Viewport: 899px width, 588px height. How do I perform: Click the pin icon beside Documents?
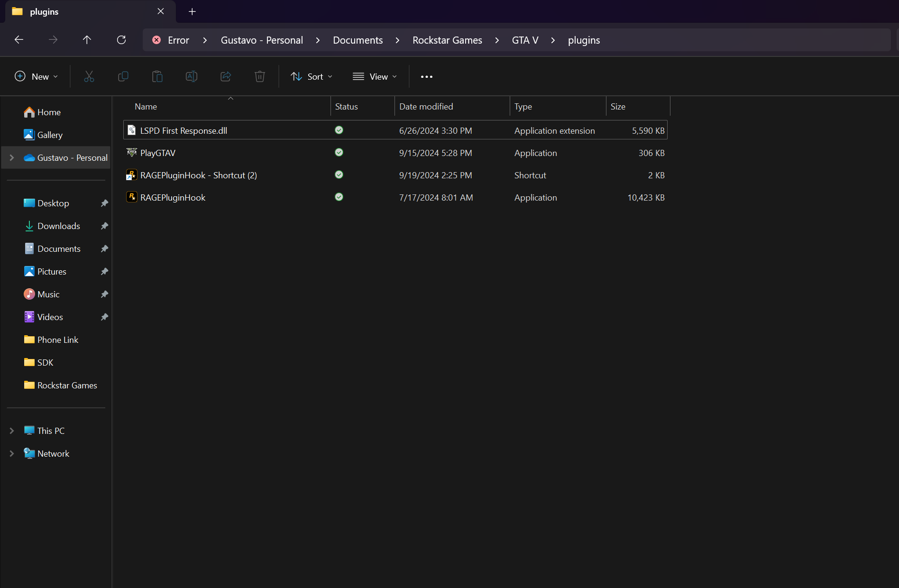[x=104, y=248]
